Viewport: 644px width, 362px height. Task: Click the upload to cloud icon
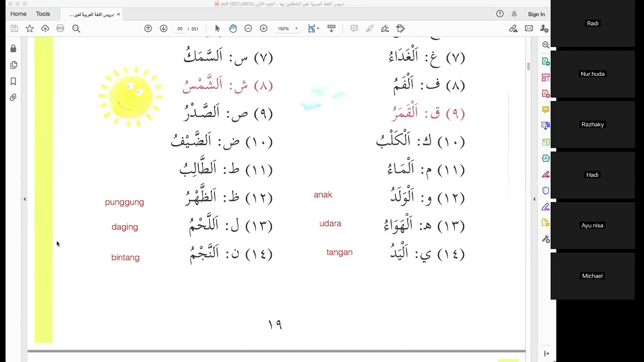pyautogui.click(x=45, y=29)
